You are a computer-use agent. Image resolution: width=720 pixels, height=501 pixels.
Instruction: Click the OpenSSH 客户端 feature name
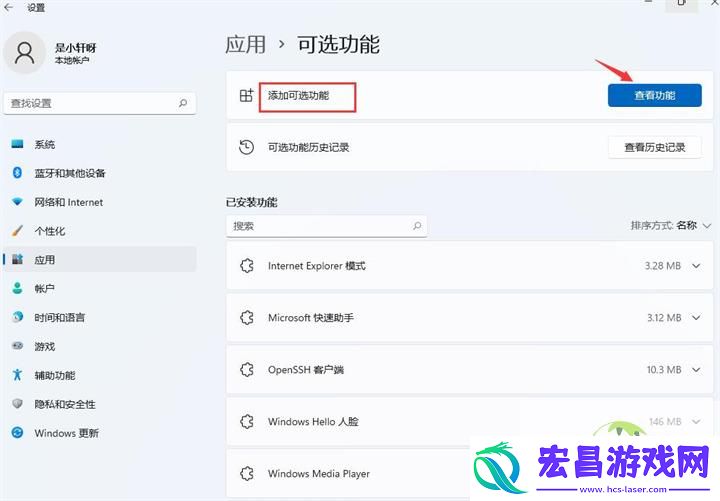pyautogui.click(x=306, y=370)
